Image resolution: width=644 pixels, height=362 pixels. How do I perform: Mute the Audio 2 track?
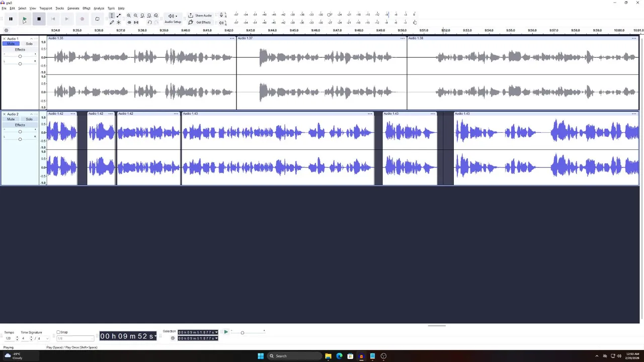11,119
